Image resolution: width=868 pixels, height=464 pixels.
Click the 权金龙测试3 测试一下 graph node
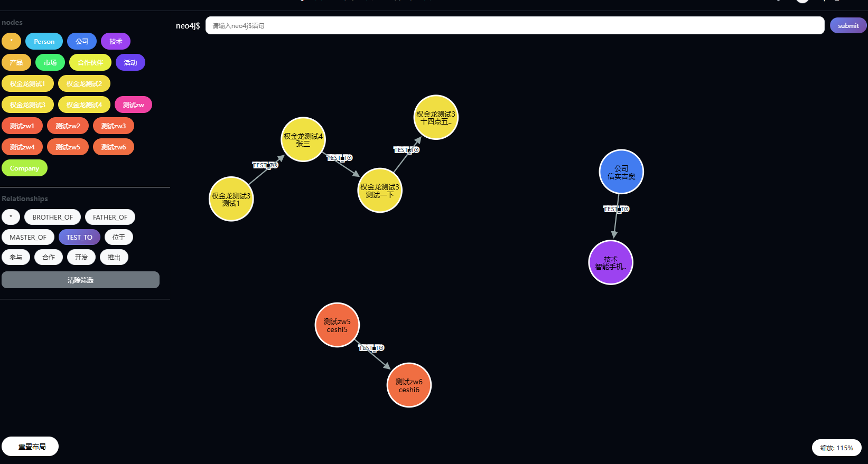click(x=380, y=191)
